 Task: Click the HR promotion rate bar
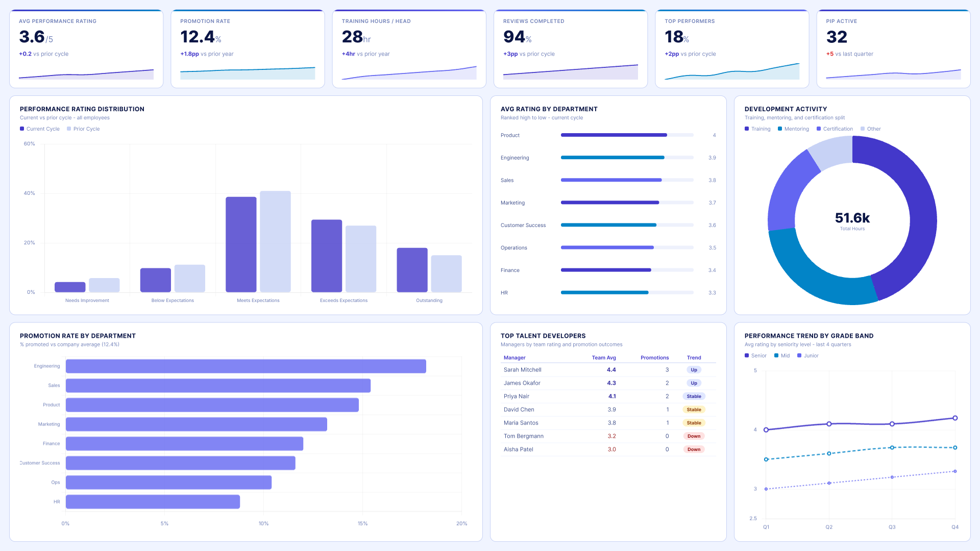[x=153, y=502]
